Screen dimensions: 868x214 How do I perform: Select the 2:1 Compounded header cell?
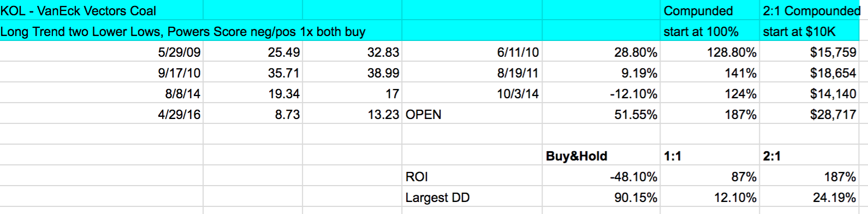(810, 10)
